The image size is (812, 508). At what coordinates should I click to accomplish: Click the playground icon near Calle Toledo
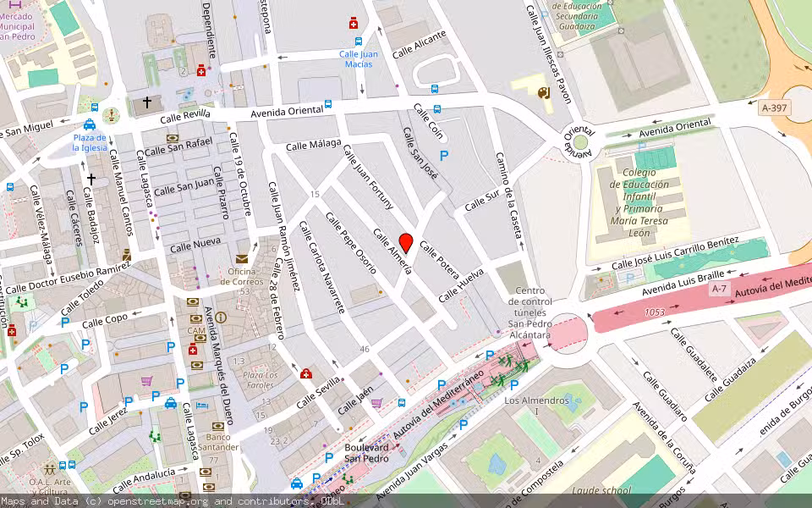[20, 301]
